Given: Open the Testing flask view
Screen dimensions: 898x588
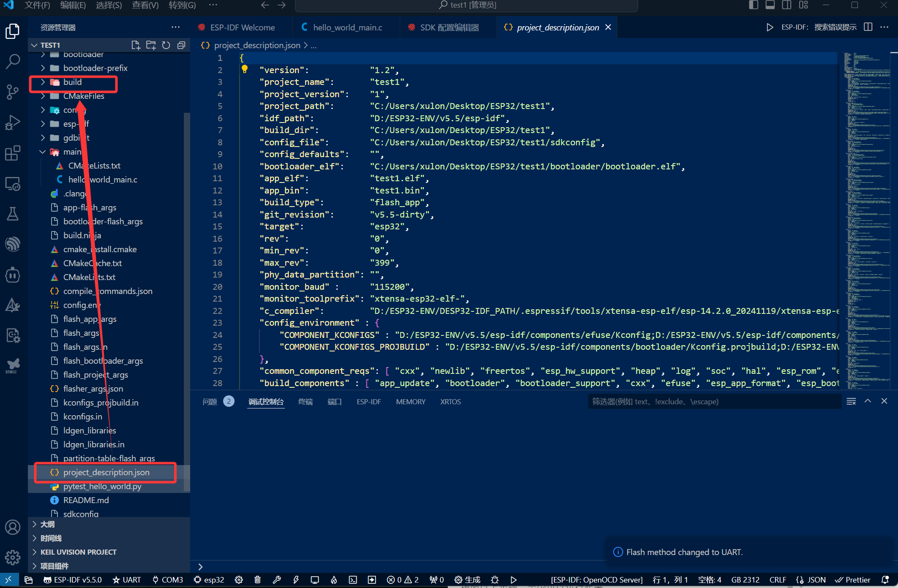Looking at the screenshot, I should pyautogui.click(x=13, y=214).
